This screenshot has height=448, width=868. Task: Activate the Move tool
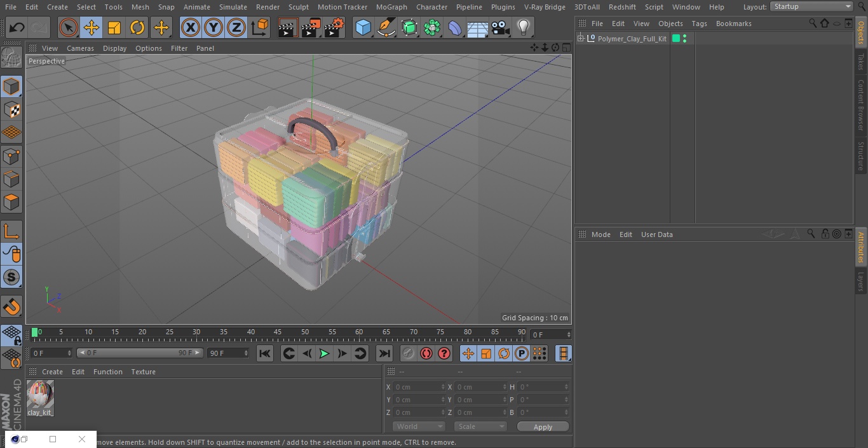pyautogui.click(x=92, y=28)
